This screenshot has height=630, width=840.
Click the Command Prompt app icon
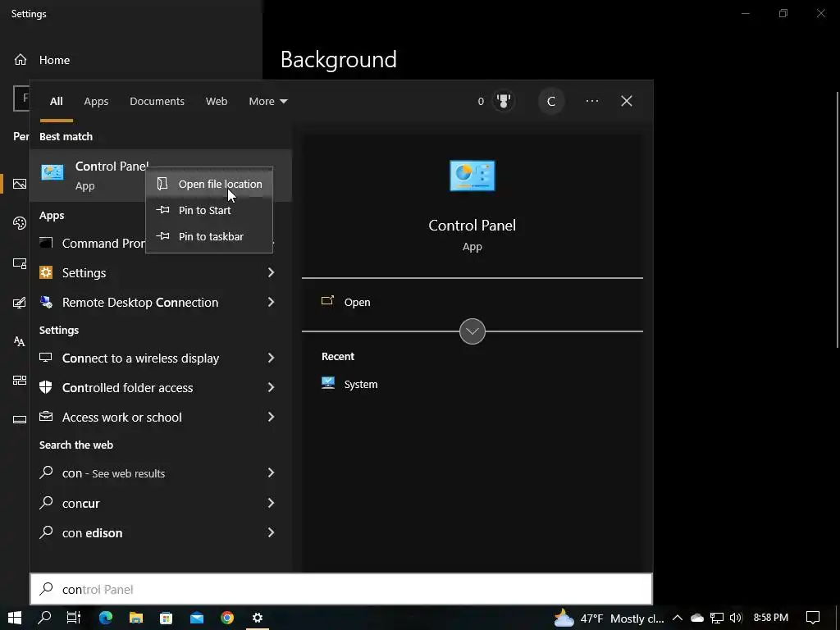46,243
